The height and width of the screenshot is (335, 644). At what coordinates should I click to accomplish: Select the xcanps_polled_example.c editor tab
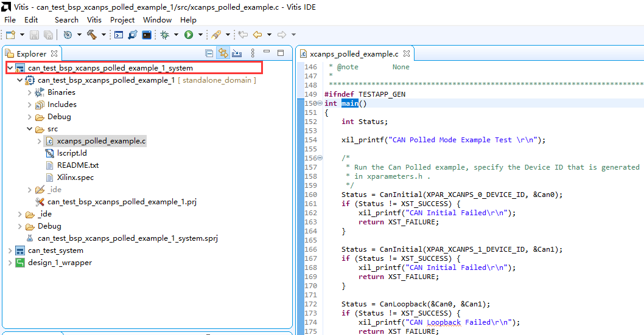coord(354,54)
